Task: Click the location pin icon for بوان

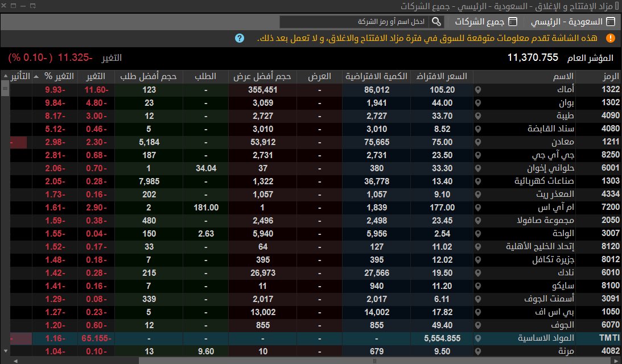Action: click(478, 103)
